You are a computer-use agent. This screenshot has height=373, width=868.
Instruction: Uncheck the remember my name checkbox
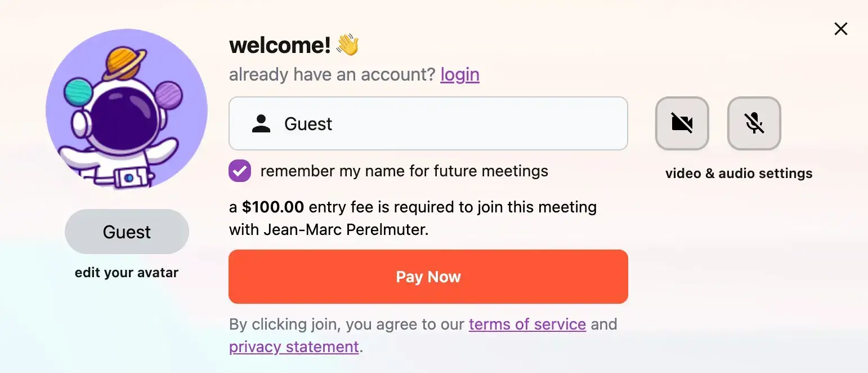240,171
